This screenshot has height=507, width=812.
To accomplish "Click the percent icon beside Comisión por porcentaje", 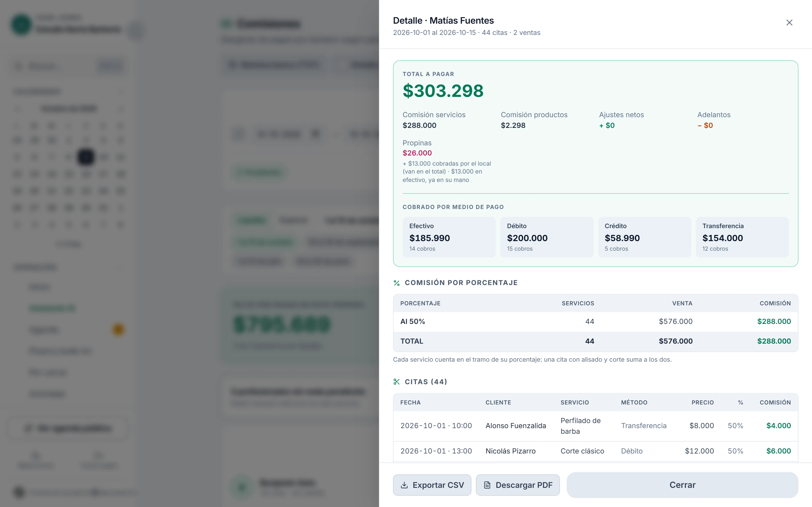I will [397, 283].
